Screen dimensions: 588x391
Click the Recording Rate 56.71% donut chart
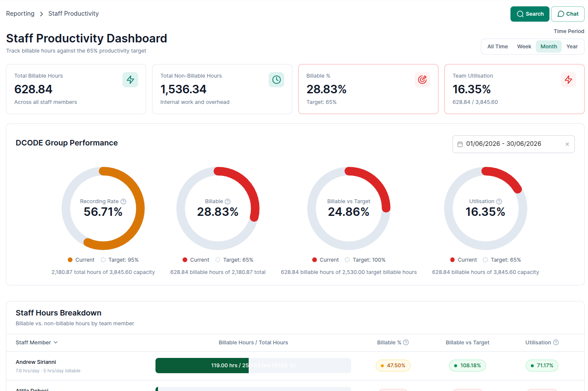pos(103,208)
